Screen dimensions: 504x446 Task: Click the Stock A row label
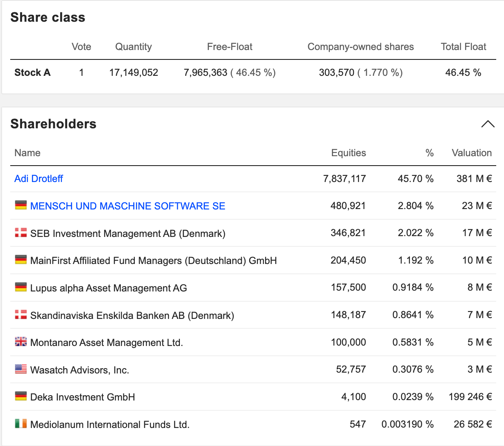click(x=32, y=73)
